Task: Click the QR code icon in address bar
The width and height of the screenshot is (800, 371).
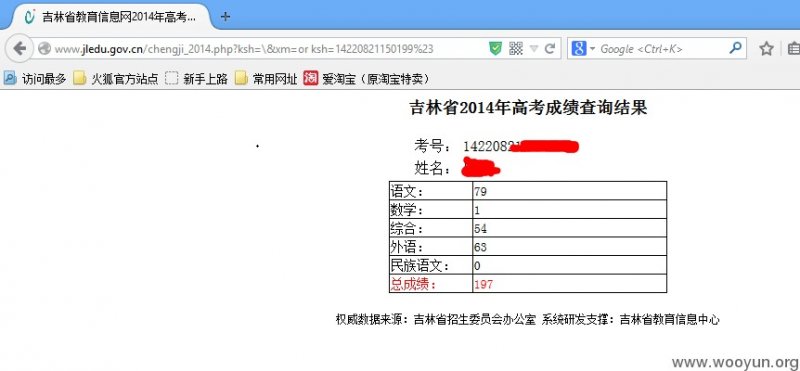Action: 516,48
